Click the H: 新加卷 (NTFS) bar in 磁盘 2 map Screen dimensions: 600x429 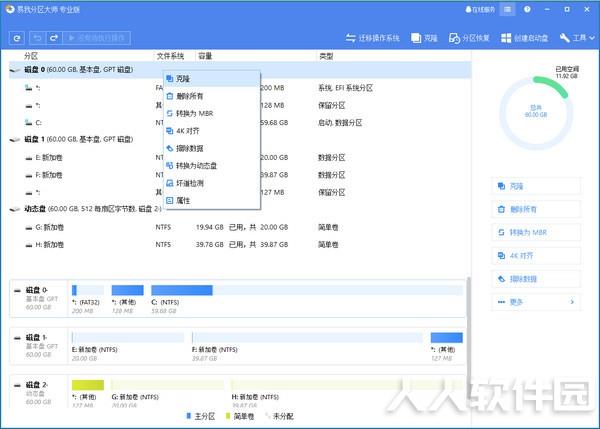pyautogui.click(x=347, y=385)
